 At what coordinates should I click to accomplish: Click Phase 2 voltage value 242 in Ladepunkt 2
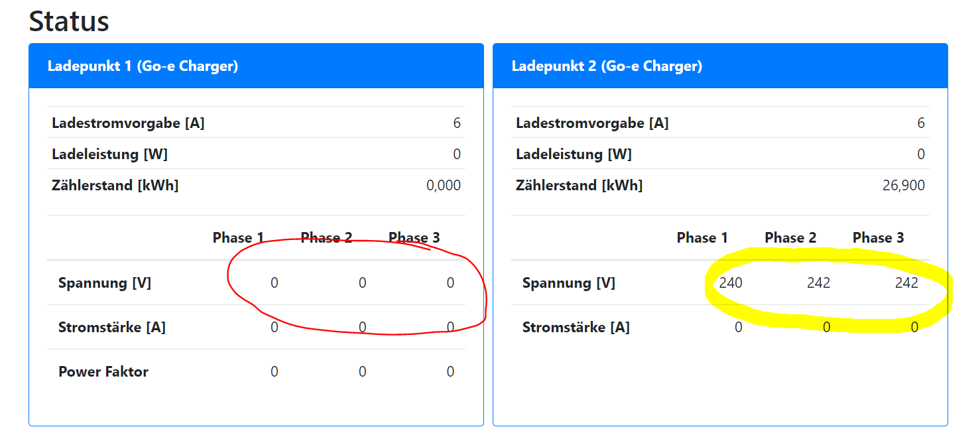(x=818, y=283)
